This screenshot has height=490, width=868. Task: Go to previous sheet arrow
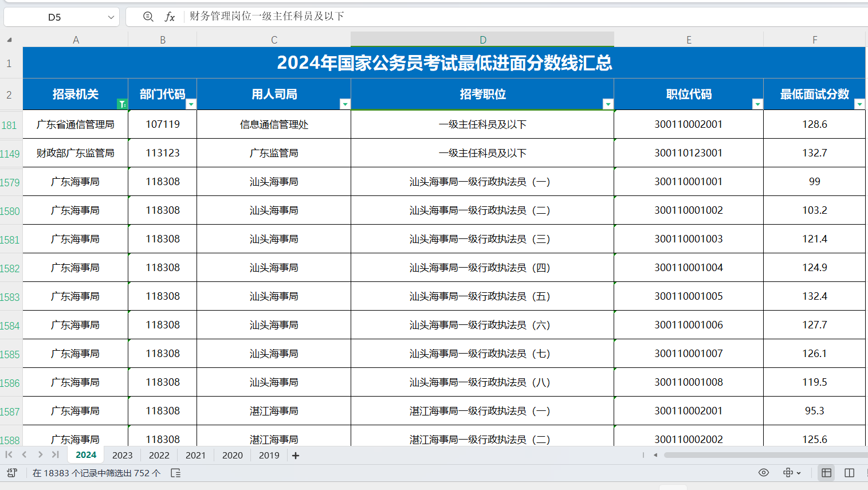tap(24, 454)
